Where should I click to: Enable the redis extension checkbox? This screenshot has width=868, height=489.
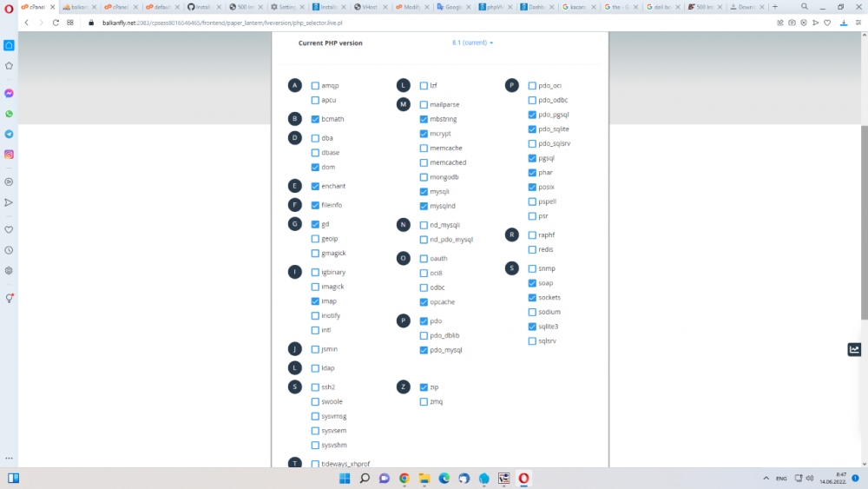(532, 249)
